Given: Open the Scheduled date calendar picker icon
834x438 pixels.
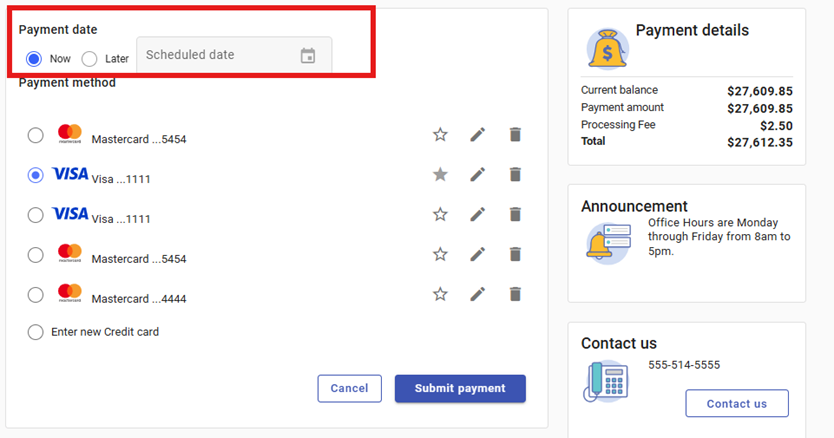Looking at the screenshot, I should click(308, 56).
